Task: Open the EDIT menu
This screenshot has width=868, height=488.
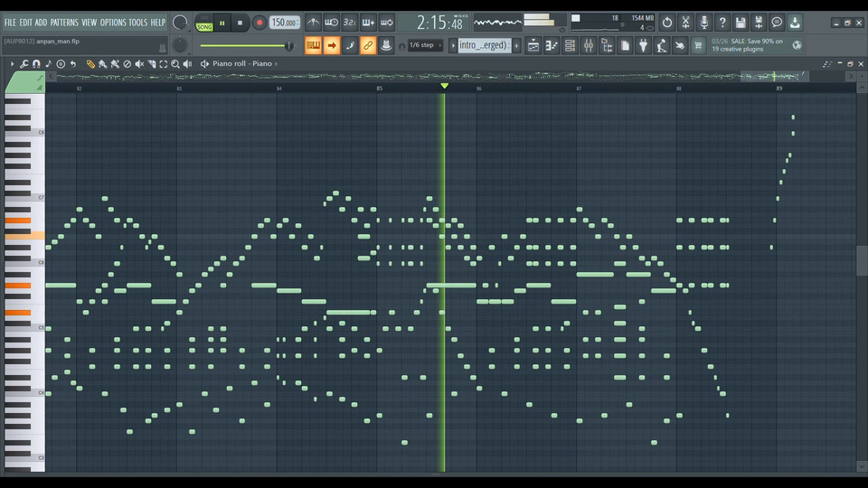Action: coord(26,23)
